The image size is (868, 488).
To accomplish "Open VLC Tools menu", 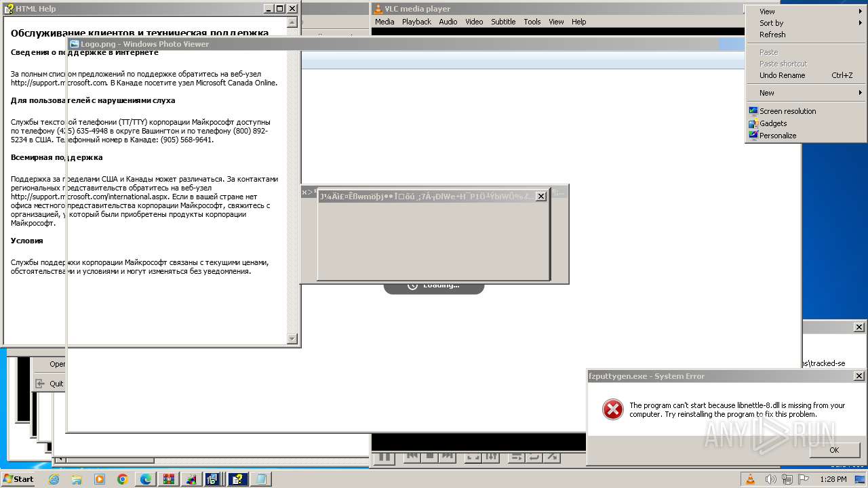I will (x=532, y=22).
